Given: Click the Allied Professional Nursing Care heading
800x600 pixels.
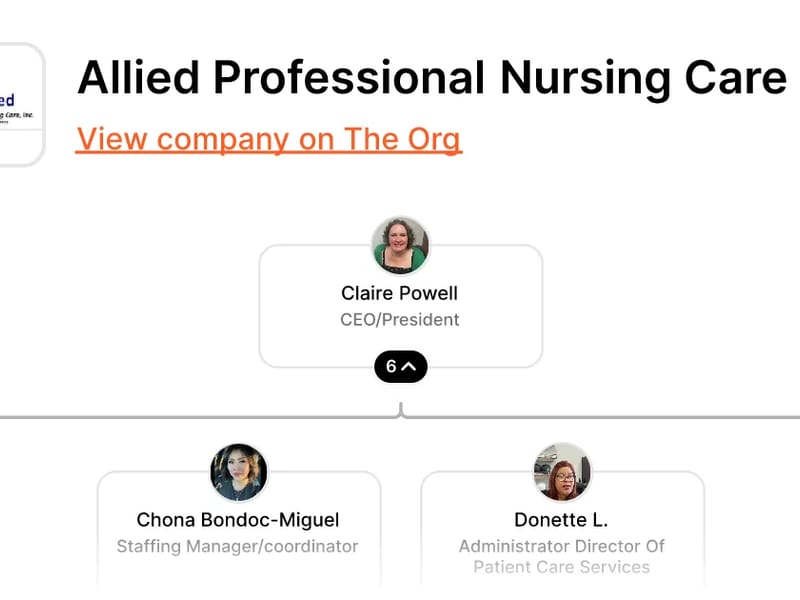Looking at the screenshot, I should tap(431, 78).
